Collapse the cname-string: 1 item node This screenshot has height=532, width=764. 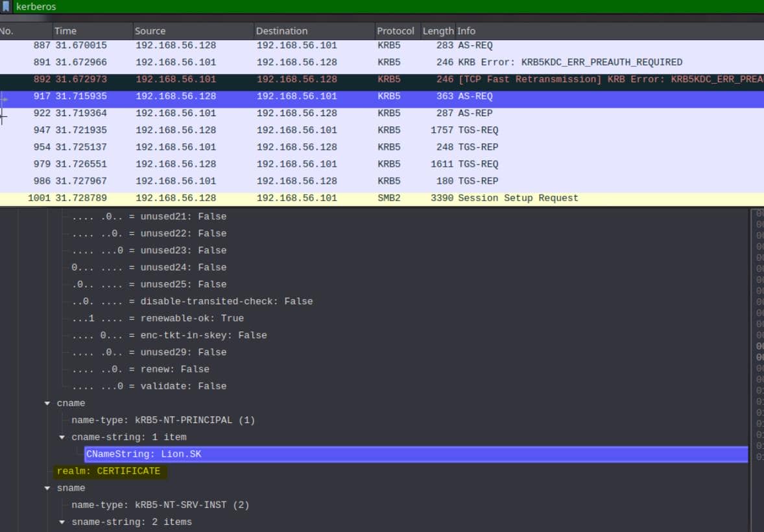pos(62,437)
